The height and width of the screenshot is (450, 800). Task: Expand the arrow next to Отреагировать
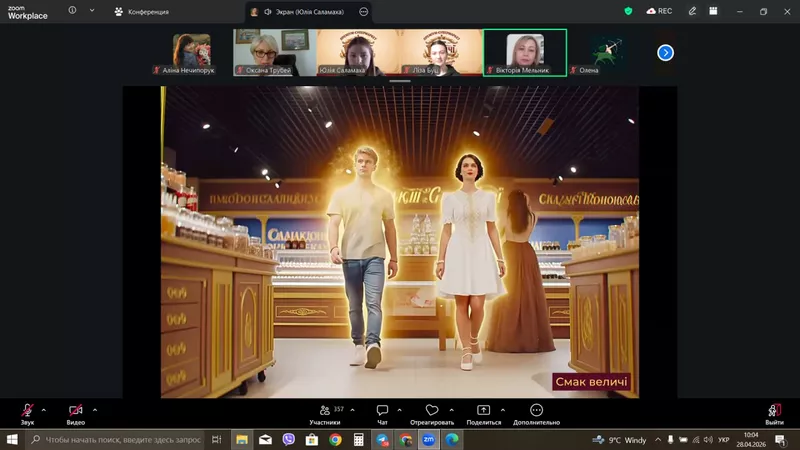(x=452, y=410)
